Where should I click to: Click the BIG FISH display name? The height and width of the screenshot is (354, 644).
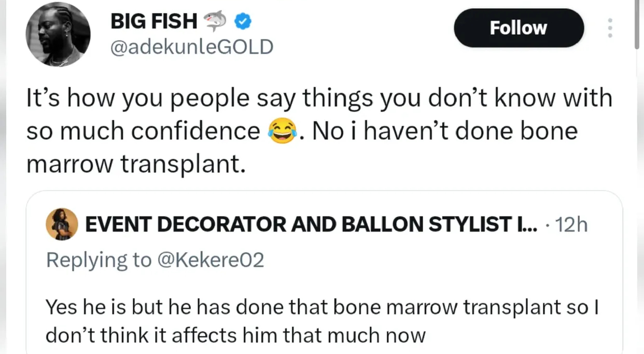click(154, 21)
